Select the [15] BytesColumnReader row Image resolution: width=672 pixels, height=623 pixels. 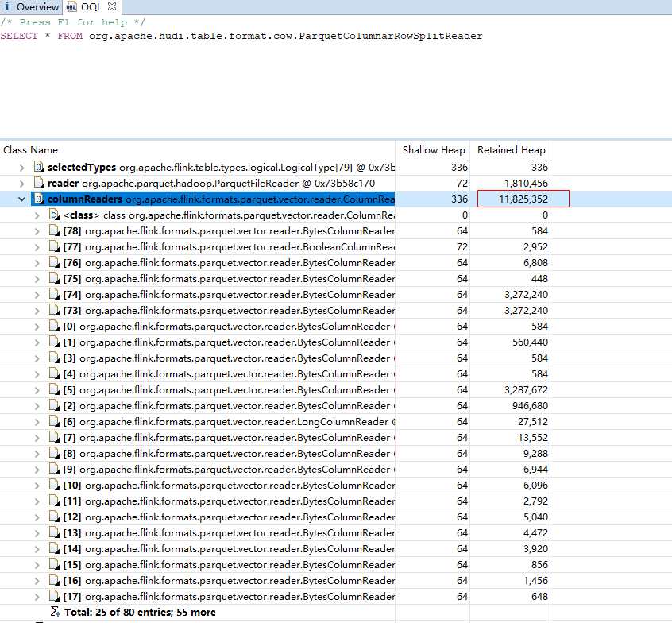pyautogui.click(x=229, y=565)
